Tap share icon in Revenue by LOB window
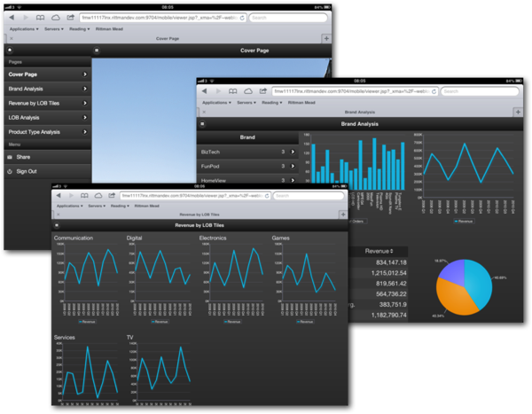532x414 pixels. point(112,195)
